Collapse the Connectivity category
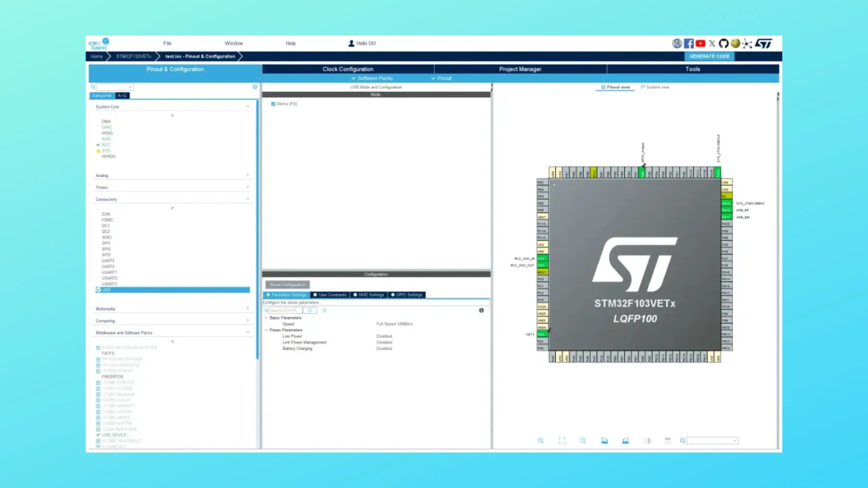 [x=248, y=199]
